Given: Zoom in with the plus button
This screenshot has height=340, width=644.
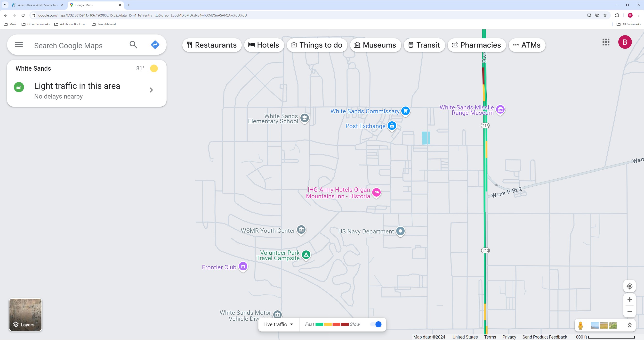Looking at the screenshot, I should click(629, 299).
